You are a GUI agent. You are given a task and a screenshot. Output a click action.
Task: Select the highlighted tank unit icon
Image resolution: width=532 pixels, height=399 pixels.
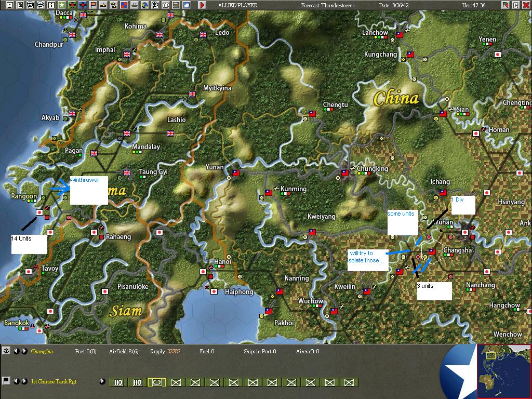pyautogui.click(x=157, y=382)
